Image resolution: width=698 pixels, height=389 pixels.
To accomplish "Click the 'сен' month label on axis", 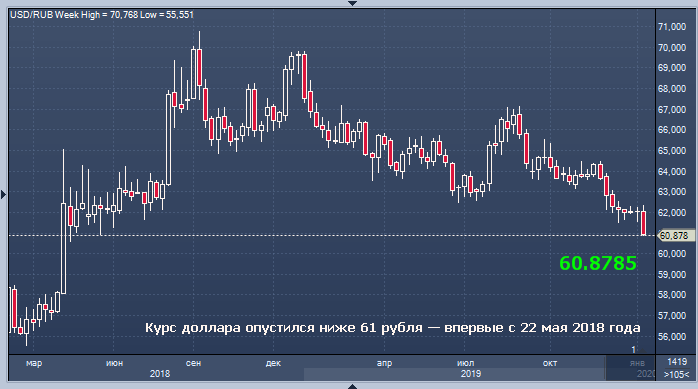I will click(x=193, y=363).
